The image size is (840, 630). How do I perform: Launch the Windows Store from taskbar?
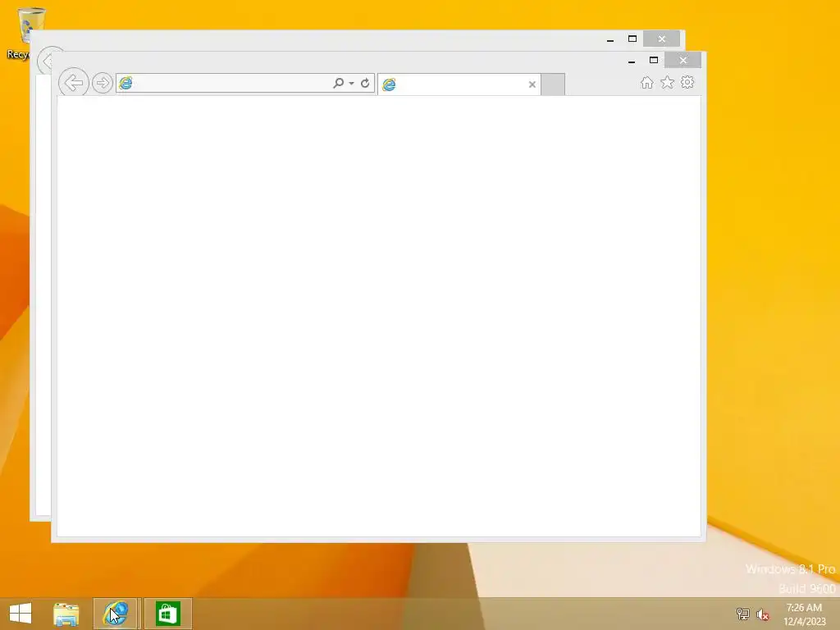tap(167, 614)
